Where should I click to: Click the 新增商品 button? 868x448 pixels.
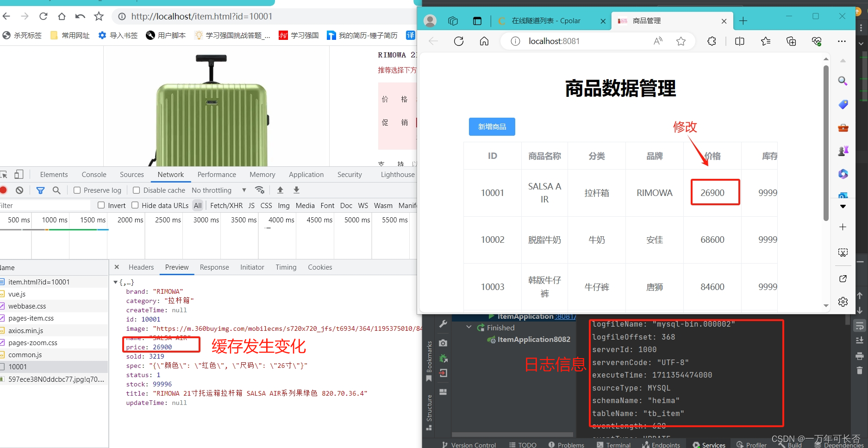point(492,126)
